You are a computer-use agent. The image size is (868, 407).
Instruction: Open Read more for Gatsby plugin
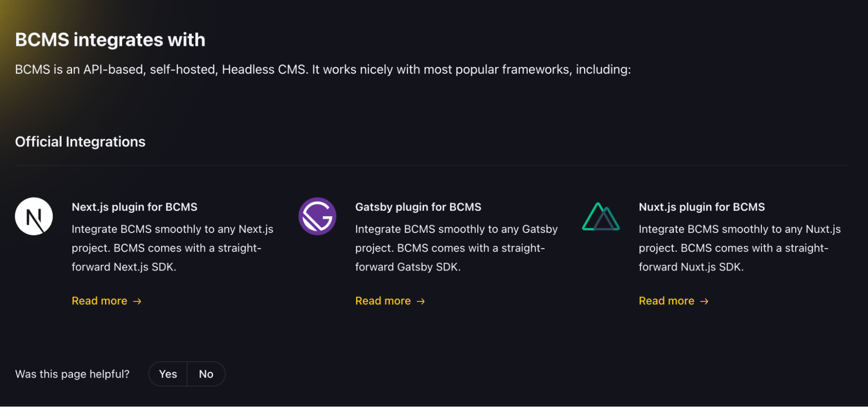coord(383,301)
